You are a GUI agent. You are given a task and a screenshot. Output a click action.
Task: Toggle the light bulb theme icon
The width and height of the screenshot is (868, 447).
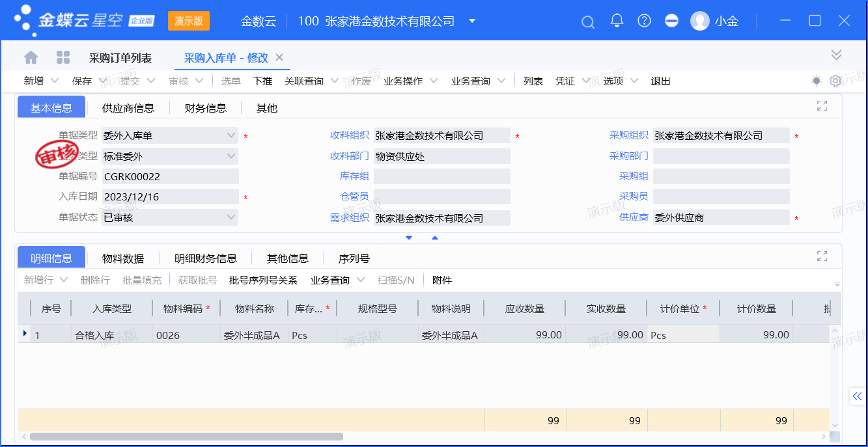[817, 81]
